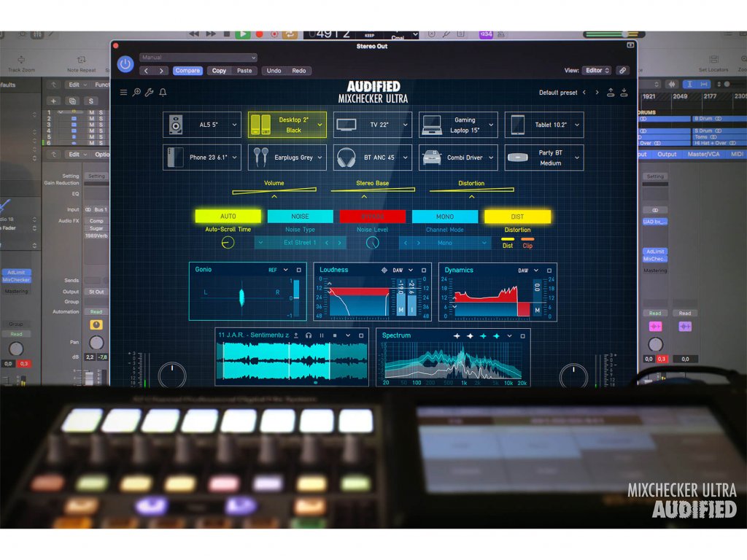
Task: Go to next Default preset arrow
Action: (x=597, y=93)
